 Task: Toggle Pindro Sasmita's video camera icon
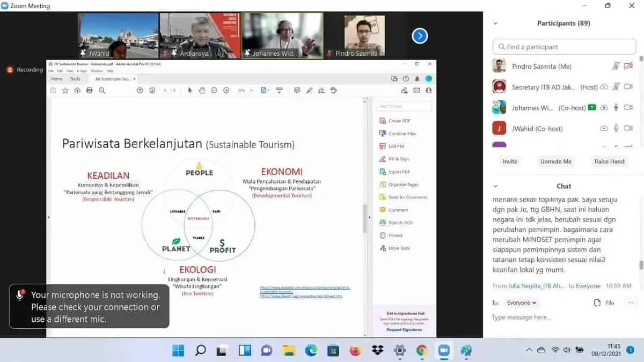coord(628,67)
